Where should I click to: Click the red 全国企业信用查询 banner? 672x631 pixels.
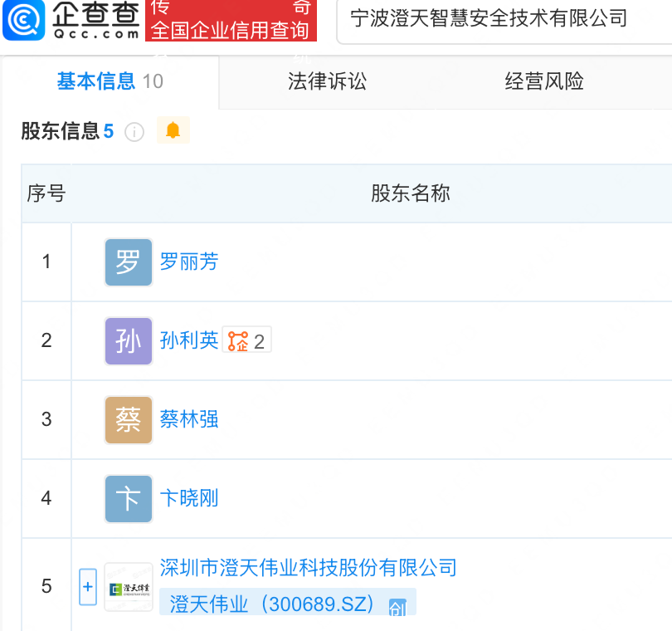coord(231,21)
